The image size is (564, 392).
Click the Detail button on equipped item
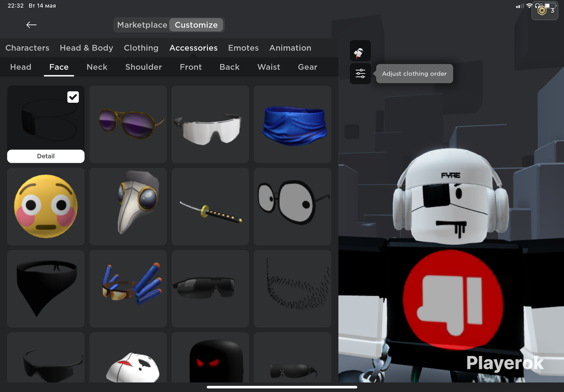click(46, 156)
